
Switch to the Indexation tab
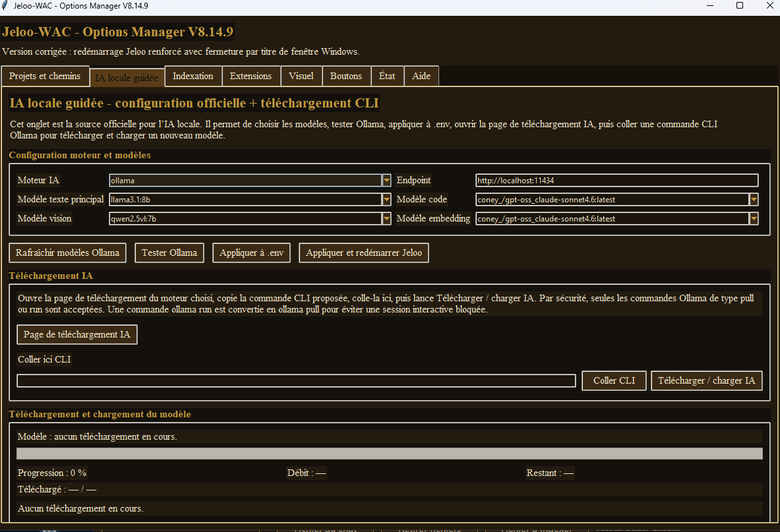click(x=193, y=76)
